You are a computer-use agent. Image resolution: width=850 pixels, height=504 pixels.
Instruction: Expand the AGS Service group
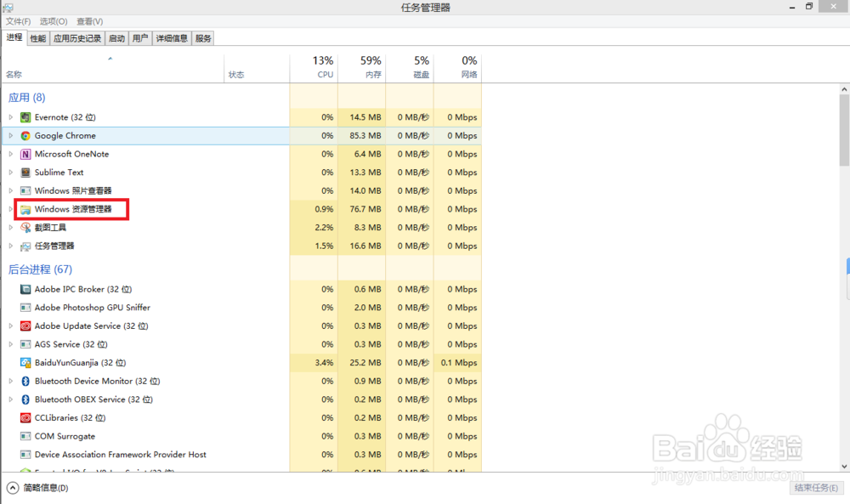click(10, 344)
